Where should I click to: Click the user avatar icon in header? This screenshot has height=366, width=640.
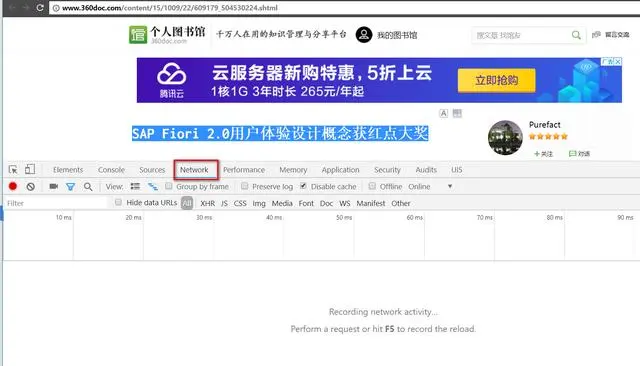tap(364, 35)
